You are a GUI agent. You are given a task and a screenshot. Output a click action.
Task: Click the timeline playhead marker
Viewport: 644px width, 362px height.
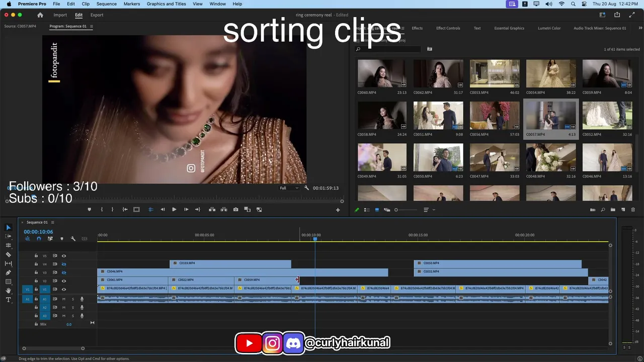coord(315,239)
